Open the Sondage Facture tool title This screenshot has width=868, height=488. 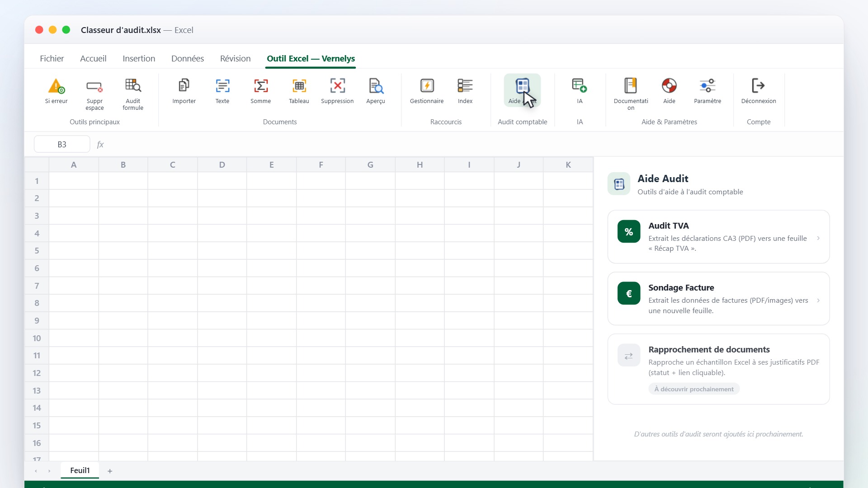click(x=681, y=288)
